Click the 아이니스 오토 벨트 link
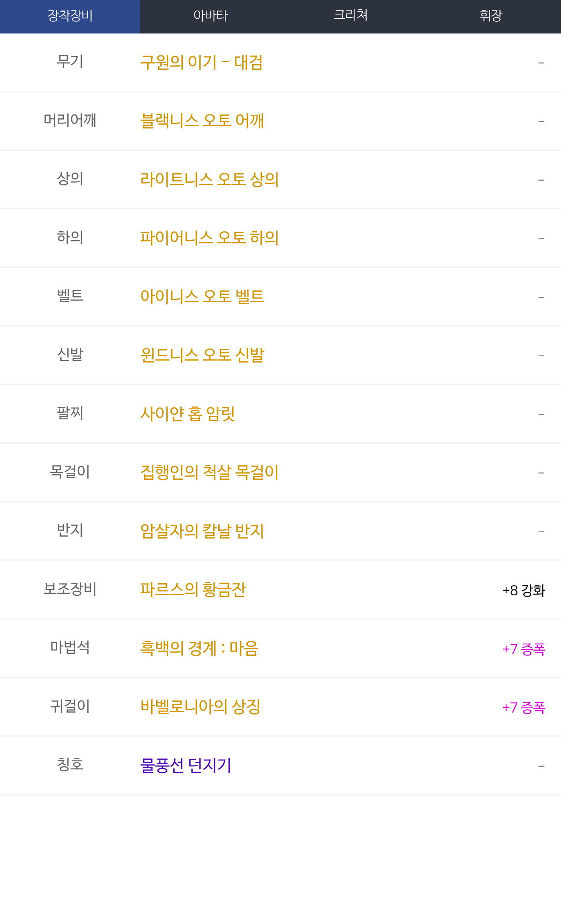Image resolution: width=561 pixels, height=924 pixels. [x=202, y=297]
